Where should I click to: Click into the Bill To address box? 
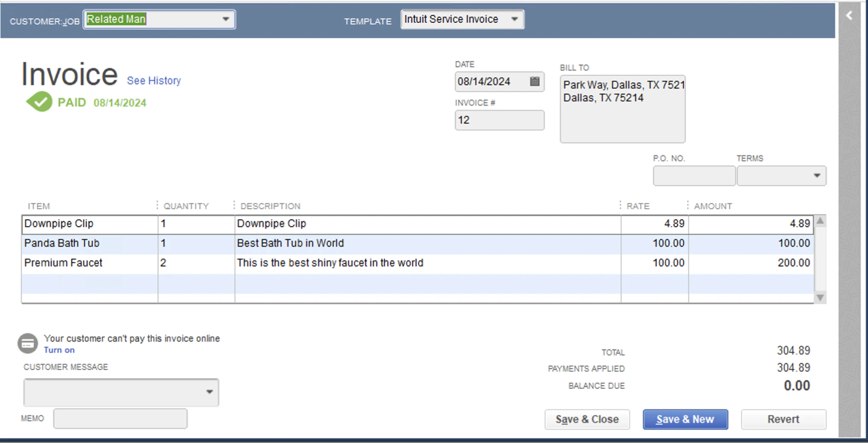[x=623, y=109]
